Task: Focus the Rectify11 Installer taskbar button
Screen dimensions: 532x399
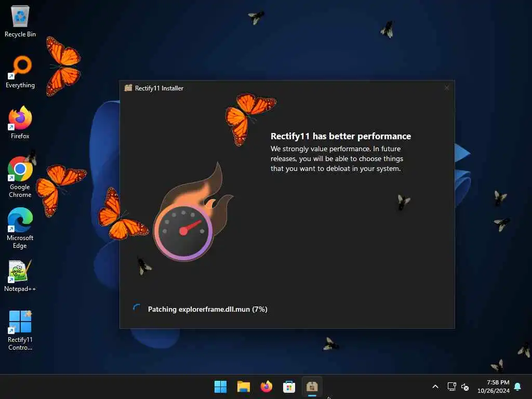Action: point(312,387)
